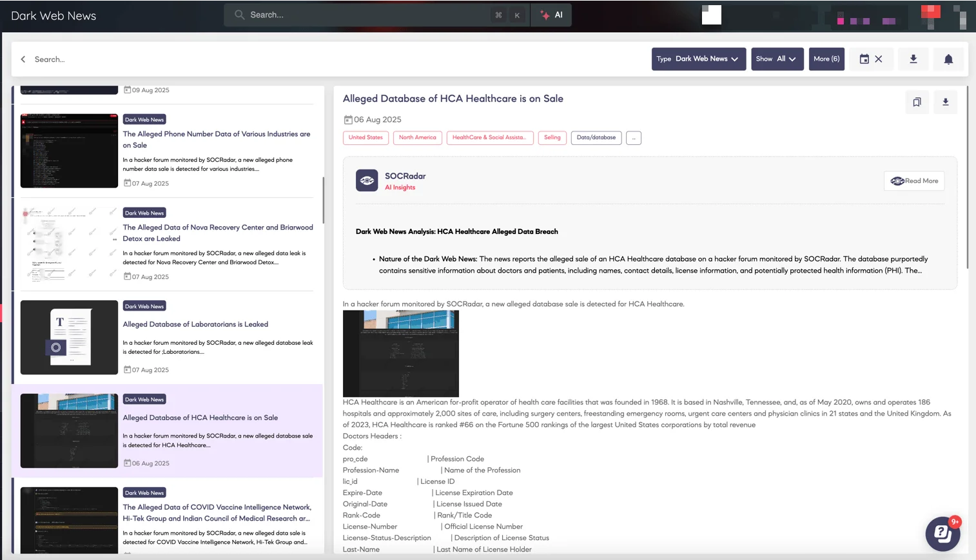Click the Selling tag

(x=552, y=138)
